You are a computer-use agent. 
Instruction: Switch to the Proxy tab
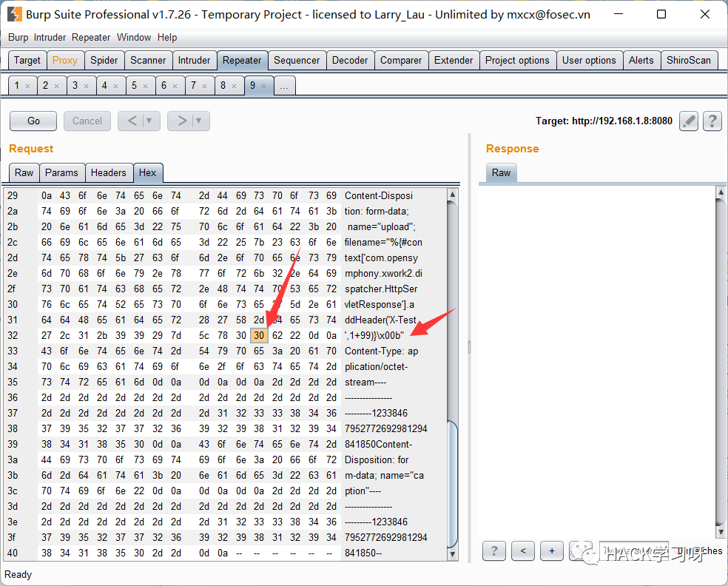coord(65,61)
